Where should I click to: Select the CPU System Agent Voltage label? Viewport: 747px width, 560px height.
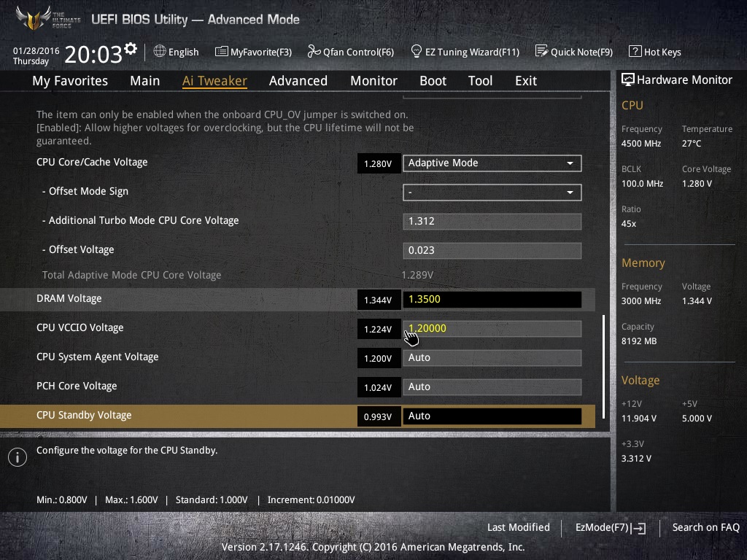click(x=97, y=357)
